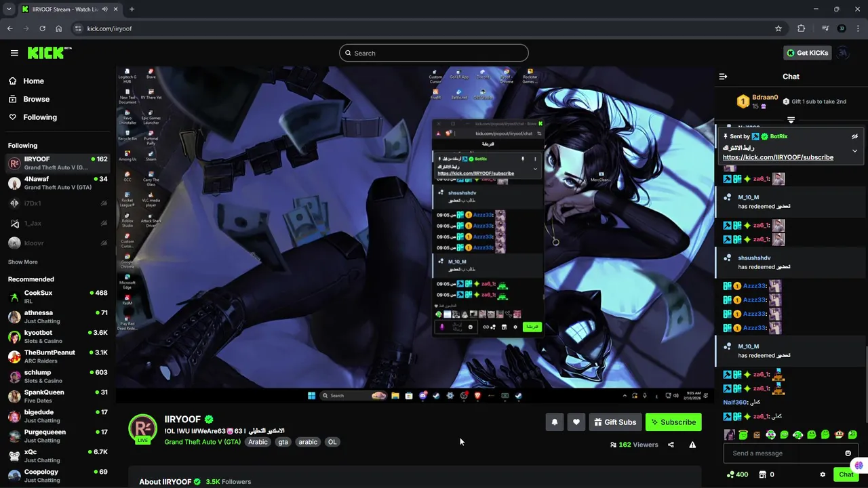This screenshot has width=868, height=488.
Task: Open offline channel i7Dx1
Action: tap(58, 203)
